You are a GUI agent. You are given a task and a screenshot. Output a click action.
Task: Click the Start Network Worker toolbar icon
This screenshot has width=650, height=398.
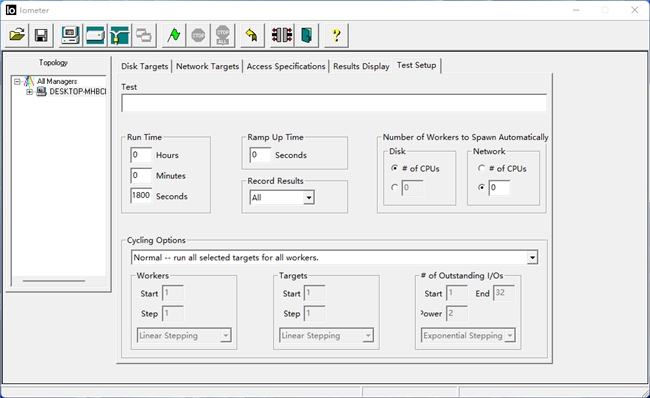tap(119, 35)
